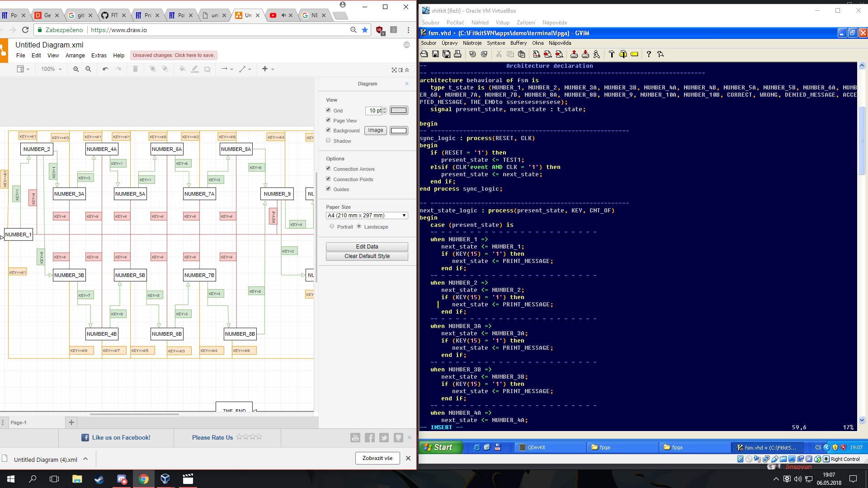Paste clipboard in GVIM toolbar
The width and height of the screenshot is (868, 488).
(522, 54)
